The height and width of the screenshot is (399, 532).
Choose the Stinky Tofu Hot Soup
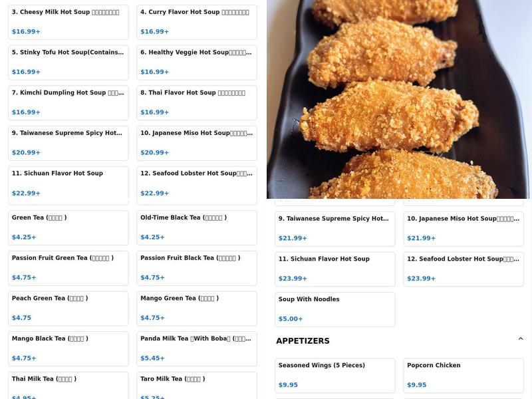pyautogui.click(x=68, y=62)
